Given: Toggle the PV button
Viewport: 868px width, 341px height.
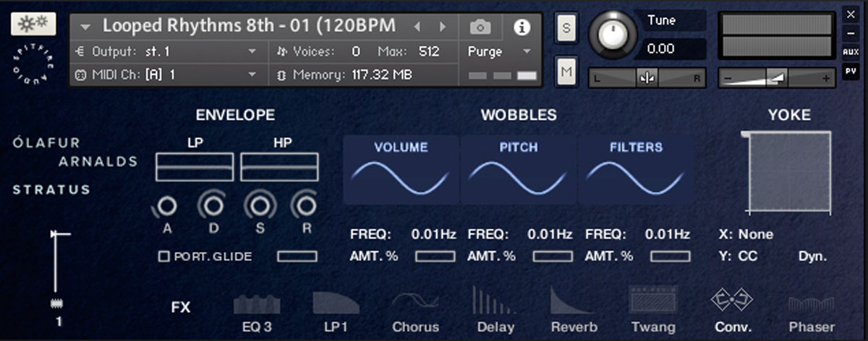Looking at the screenshot, I should click(851, 72).
